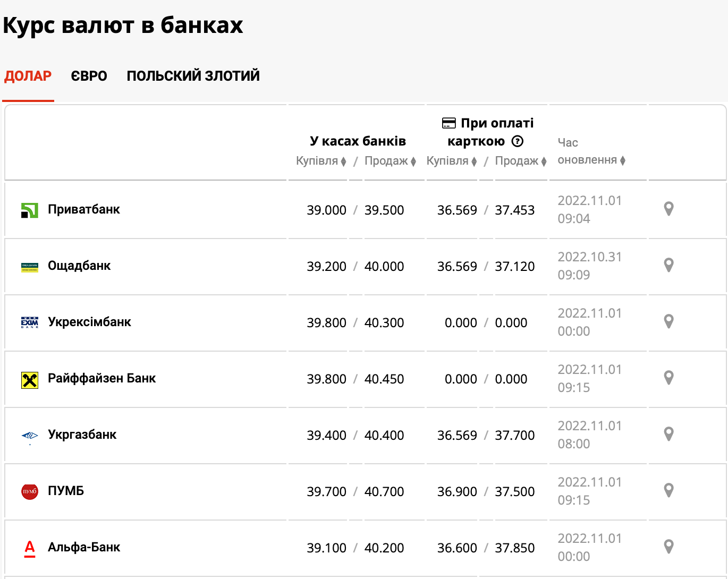Viewport: 728px width, 579px height.
Task: Sort table by Час оновлення
Action: [591, 160]
